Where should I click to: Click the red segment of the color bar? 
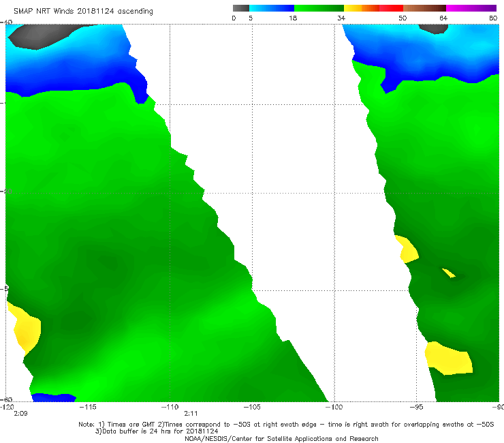click(x=391, y=8)
